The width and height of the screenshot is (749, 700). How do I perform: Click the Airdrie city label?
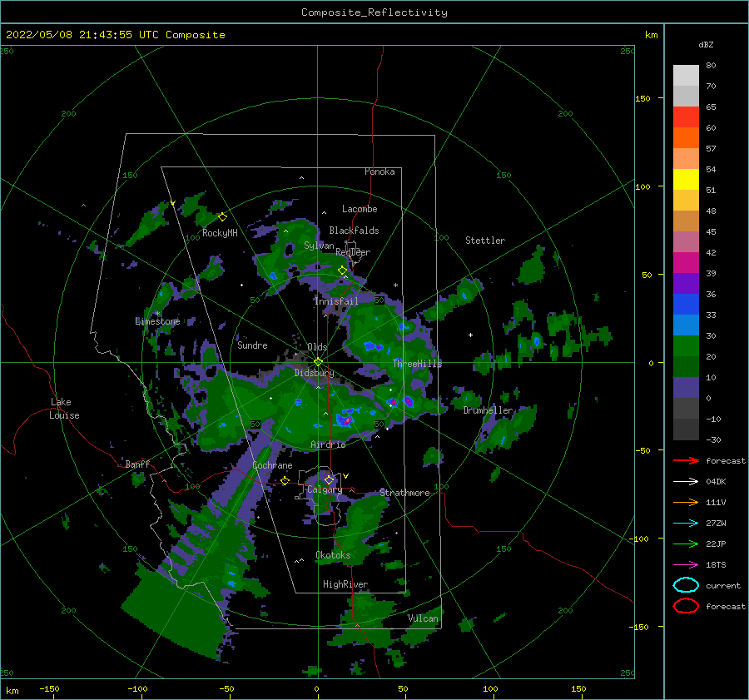328,444
